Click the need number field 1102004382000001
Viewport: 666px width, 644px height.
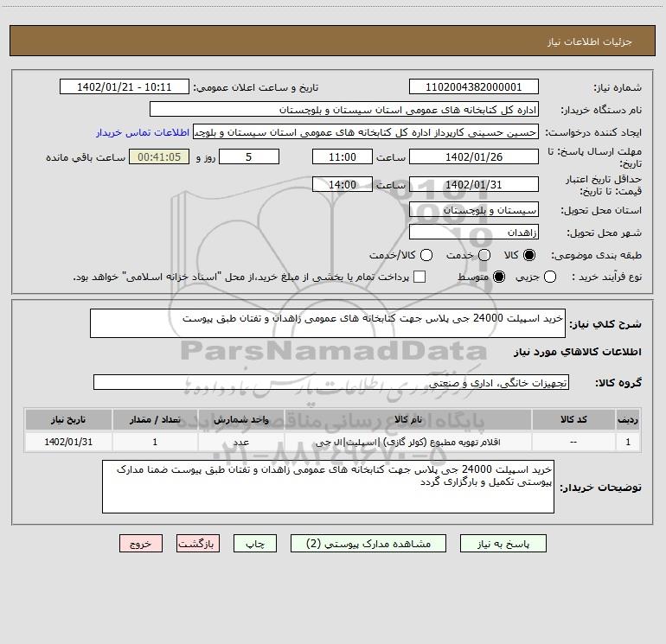[474, 87]
